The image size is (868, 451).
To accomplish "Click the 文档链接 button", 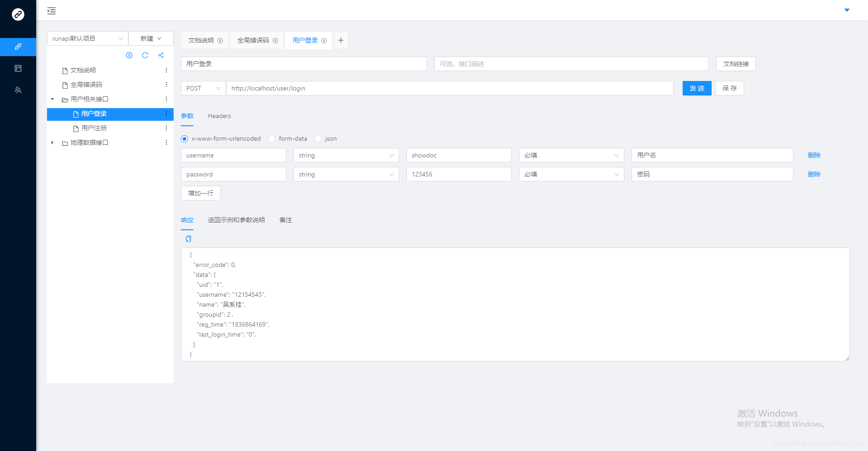I will [x=736, y=64].
